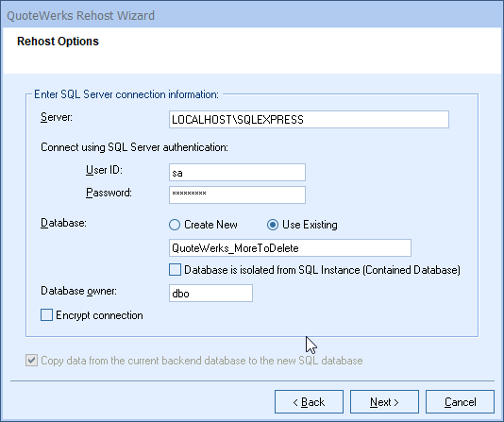The width and height of the screenshot is (504, 422).
Task: Select the Create New database radio button
Action: [175, 225]
